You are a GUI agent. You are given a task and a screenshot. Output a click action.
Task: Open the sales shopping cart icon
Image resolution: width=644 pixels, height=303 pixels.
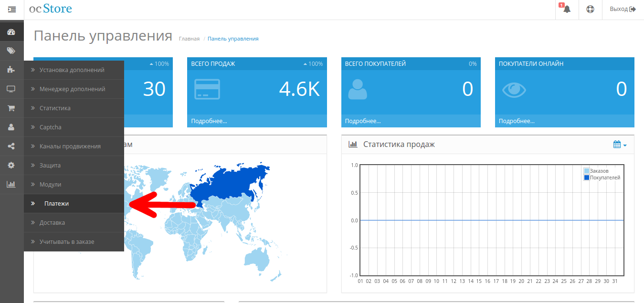[11, 108]
